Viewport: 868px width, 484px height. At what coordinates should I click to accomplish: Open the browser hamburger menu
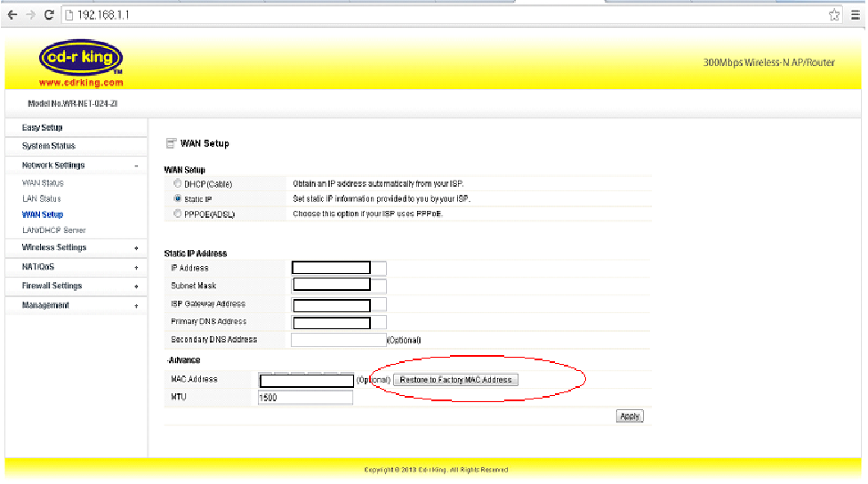856,15
